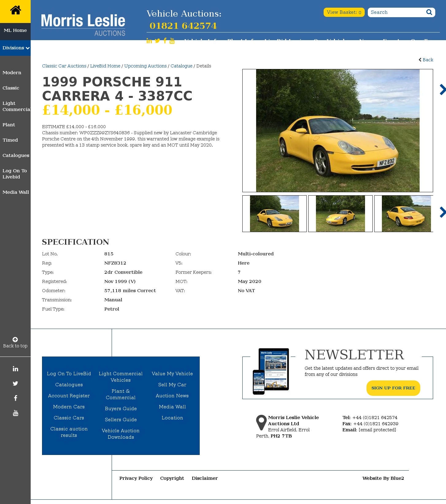Click the main Porsche photo
This screenshot has height=504, width=446.
338,131
